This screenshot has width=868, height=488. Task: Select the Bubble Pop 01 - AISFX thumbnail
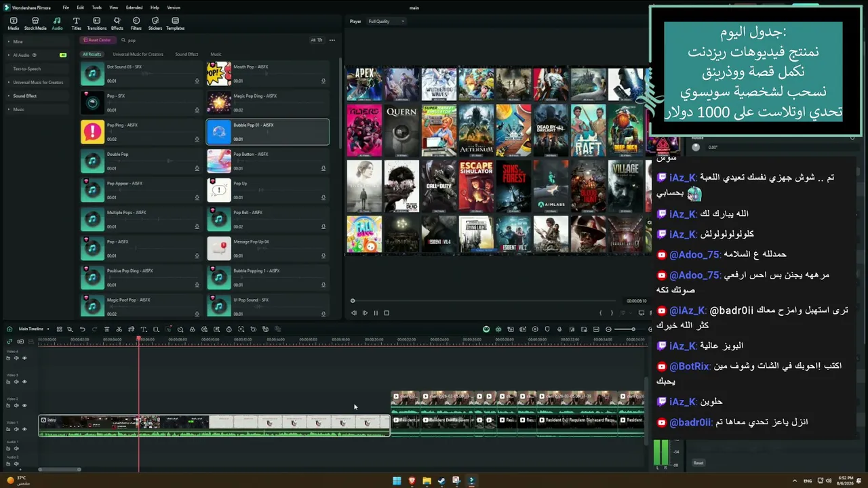click(x=218, y=132)
